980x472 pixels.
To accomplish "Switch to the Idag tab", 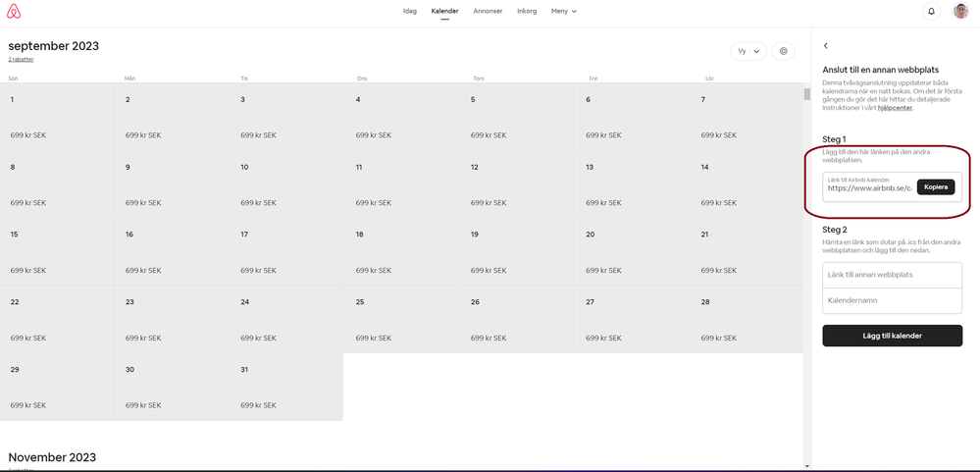I will point(410,11).
